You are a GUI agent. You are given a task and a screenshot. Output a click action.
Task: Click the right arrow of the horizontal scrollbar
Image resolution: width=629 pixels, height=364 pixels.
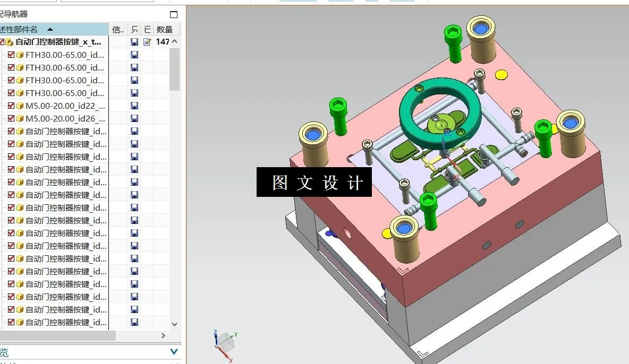164,336
